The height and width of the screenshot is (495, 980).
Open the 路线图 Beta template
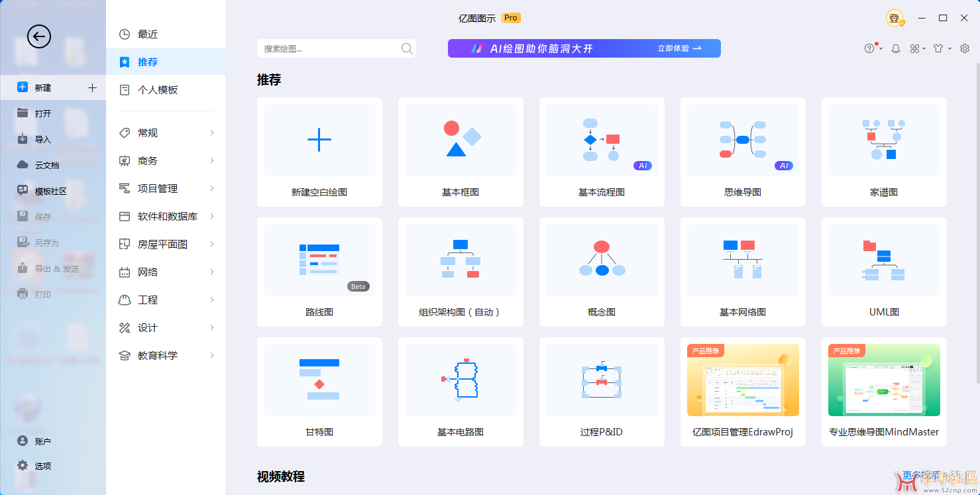pos(319,272)
